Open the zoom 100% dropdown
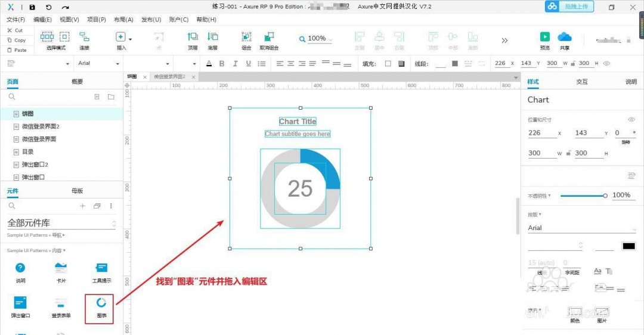 coord(317,39)
